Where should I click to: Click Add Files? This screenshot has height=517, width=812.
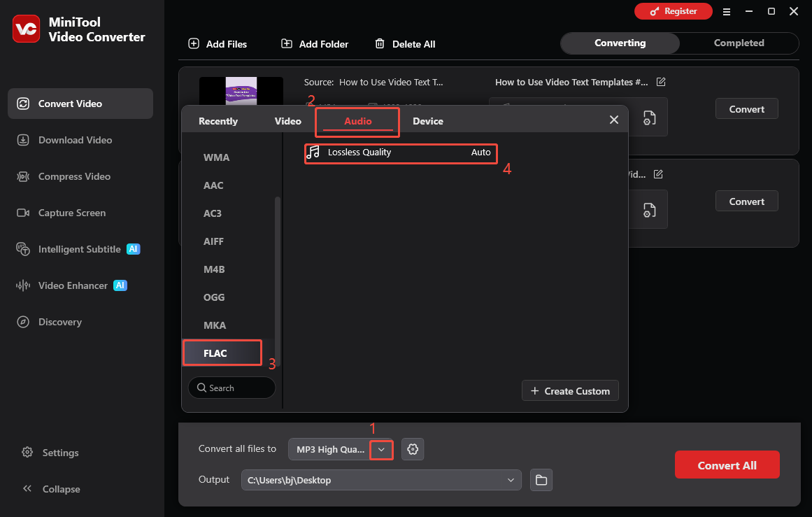tap(218, 44)
